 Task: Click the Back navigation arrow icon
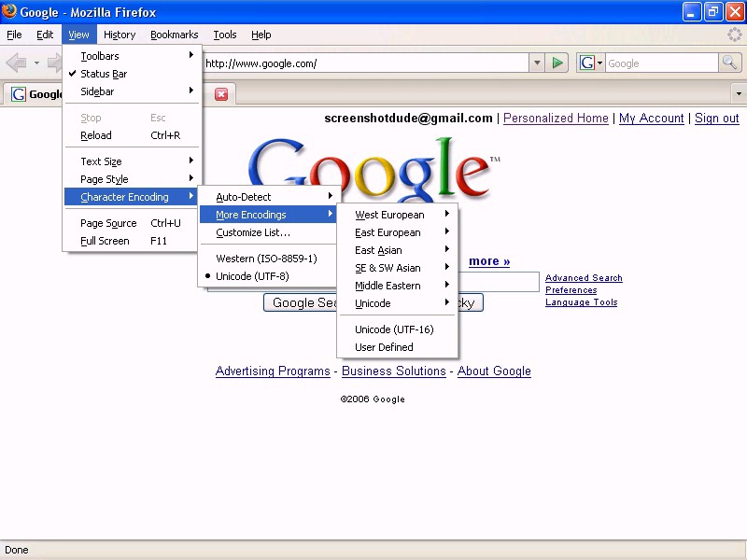16,63
